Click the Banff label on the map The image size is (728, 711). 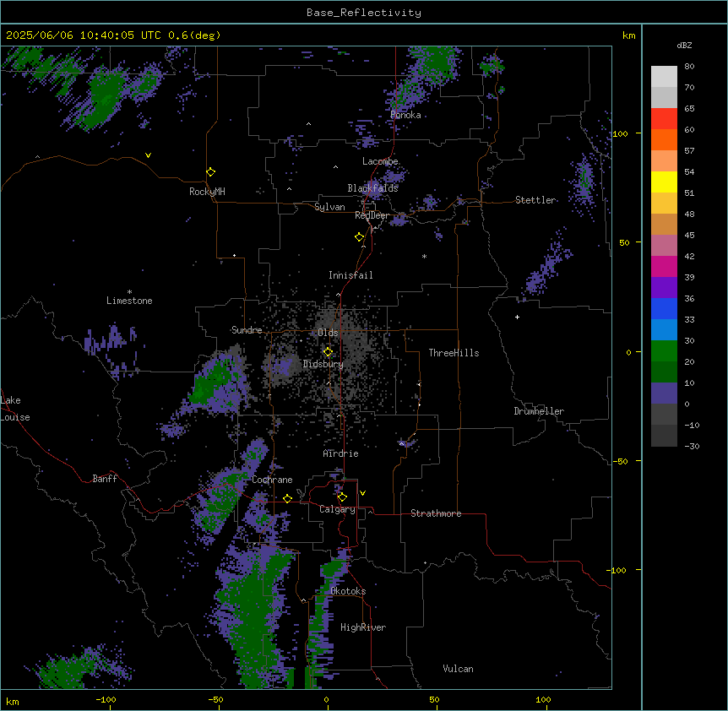pos(105,479)
